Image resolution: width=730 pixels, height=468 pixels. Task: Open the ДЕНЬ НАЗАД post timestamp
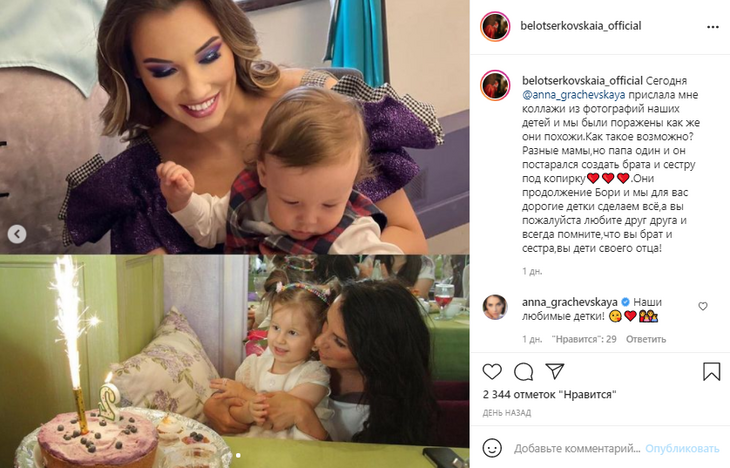[x=507, y=413]
